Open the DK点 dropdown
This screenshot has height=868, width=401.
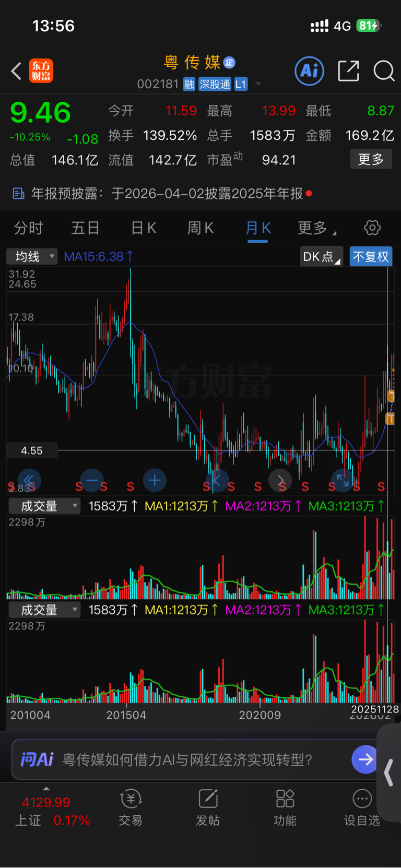[x=322, y=257]
